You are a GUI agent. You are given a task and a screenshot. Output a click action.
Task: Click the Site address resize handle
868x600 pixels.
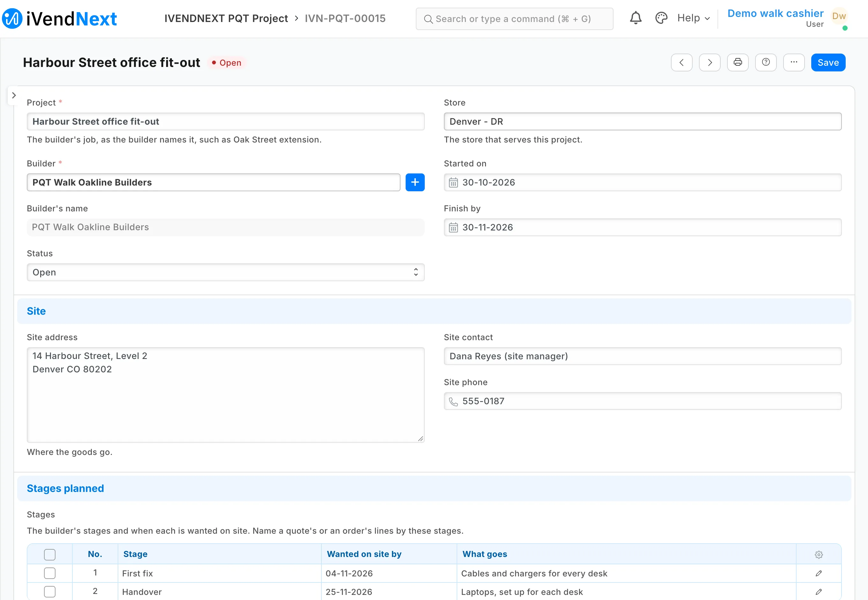click(420, 438)
